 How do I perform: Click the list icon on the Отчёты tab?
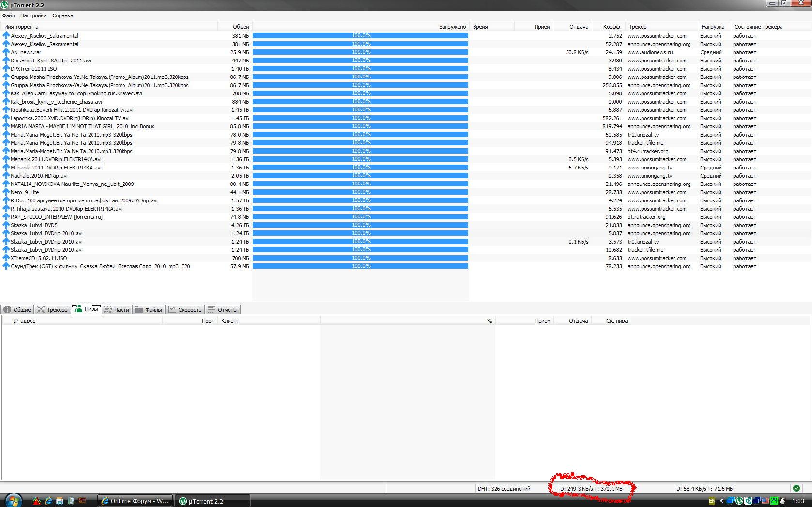[211, 310]
